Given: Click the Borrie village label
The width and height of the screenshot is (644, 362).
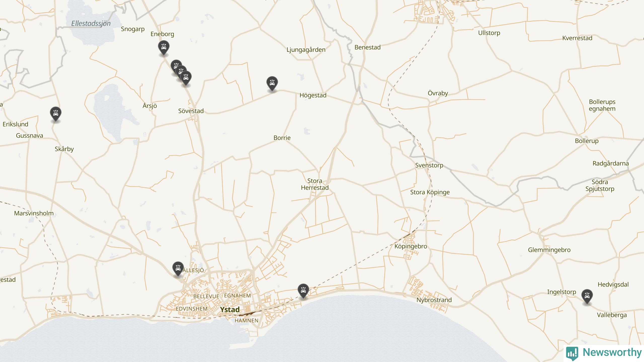Looking at the screenshot, I should click(282, 138).
